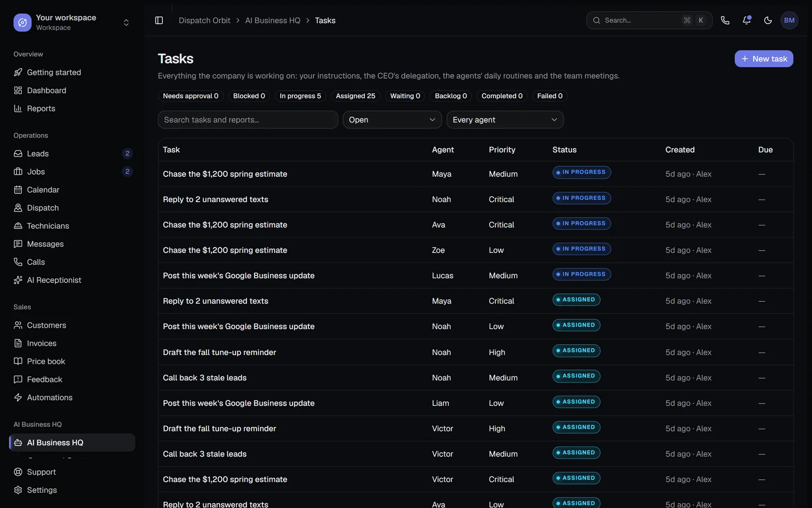This screenshot has height=508, width=812.
Task: Click the Support lifebuoy icon
Action: (18, 472)
